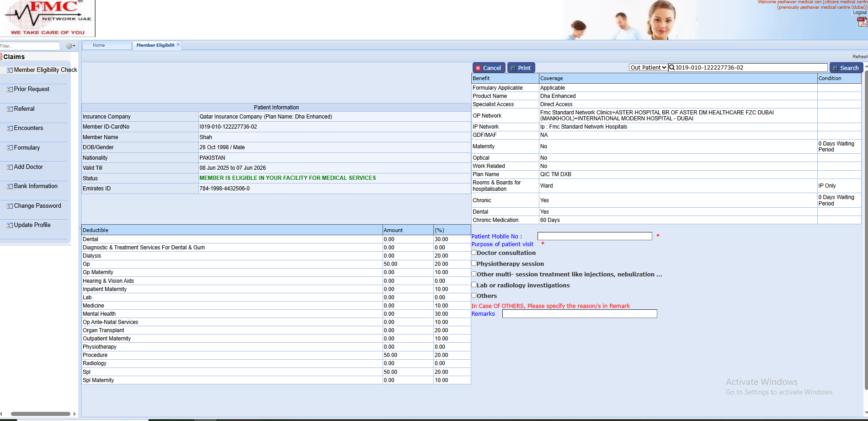
Task: Open the gear settings dropdown near filter
Action: pos(70,46)
